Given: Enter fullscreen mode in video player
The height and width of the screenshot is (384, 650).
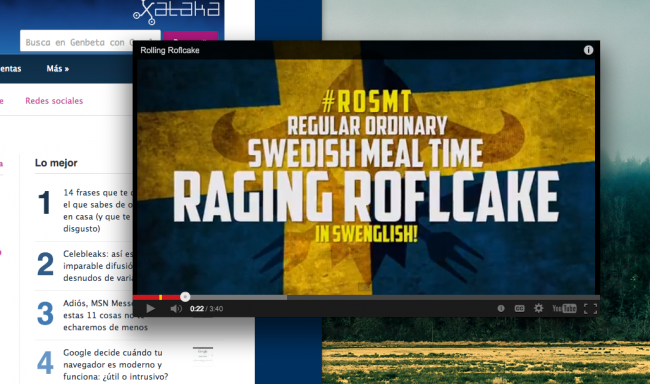Looking at the screenshot, I should [x=590, y=309].
